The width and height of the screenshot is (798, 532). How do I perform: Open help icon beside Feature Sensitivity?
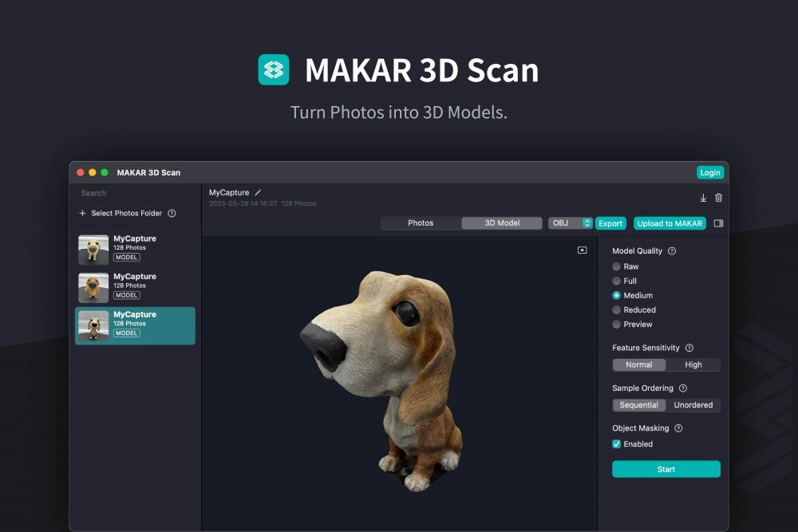point(689,348)
